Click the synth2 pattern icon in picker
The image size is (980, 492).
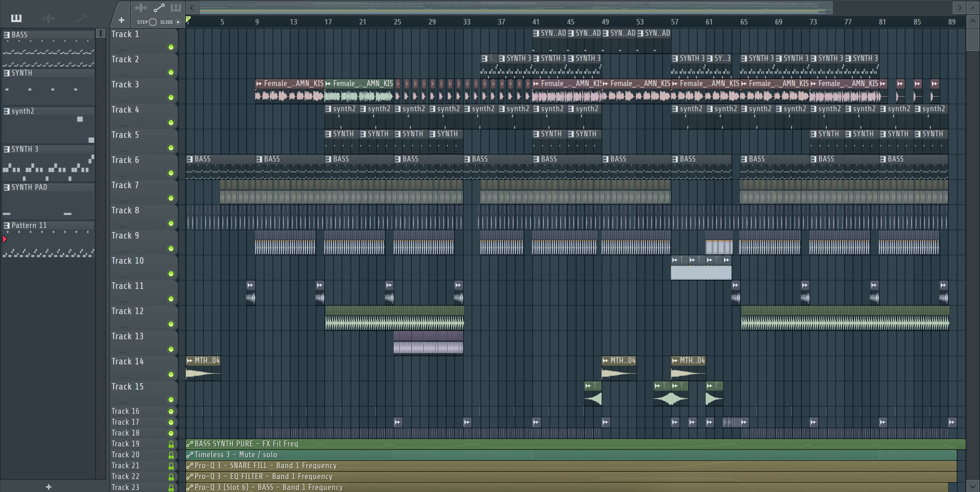click(x=6, y=111)
